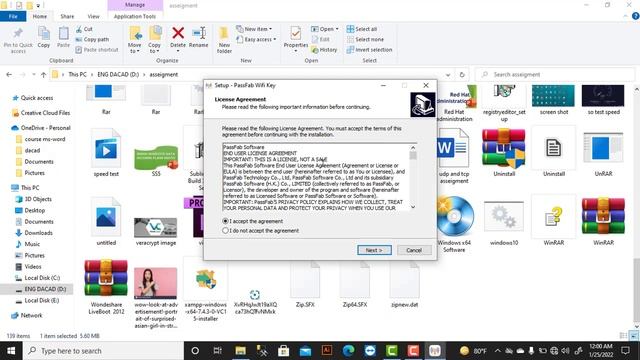Screen dimensions: 640x360
Task: Open Task View on taskbar
Action: (x=218, y=351)
